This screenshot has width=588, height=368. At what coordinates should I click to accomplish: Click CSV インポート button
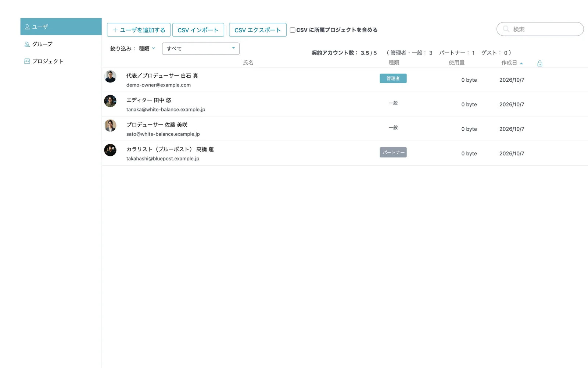pos(198,30)
